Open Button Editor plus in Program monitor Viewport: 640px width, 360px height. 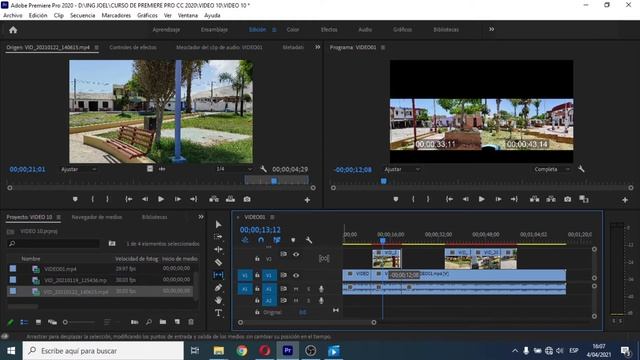click(625, 200)
